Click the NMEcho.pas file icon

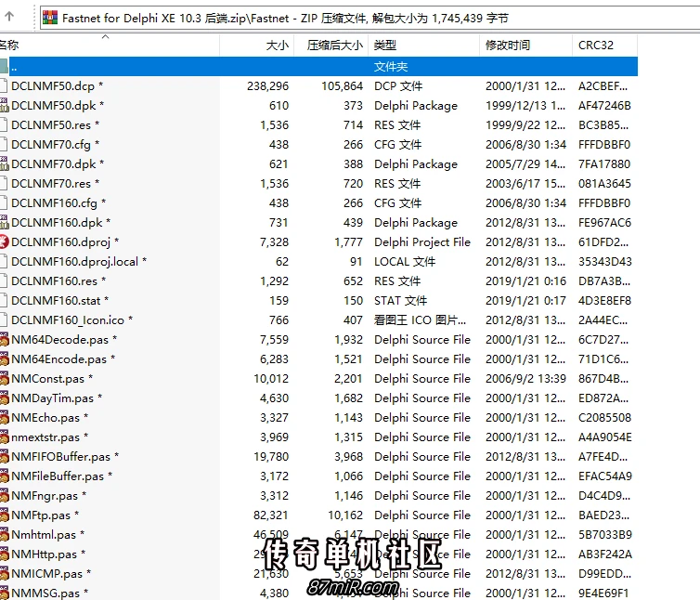tap(4, 417)
